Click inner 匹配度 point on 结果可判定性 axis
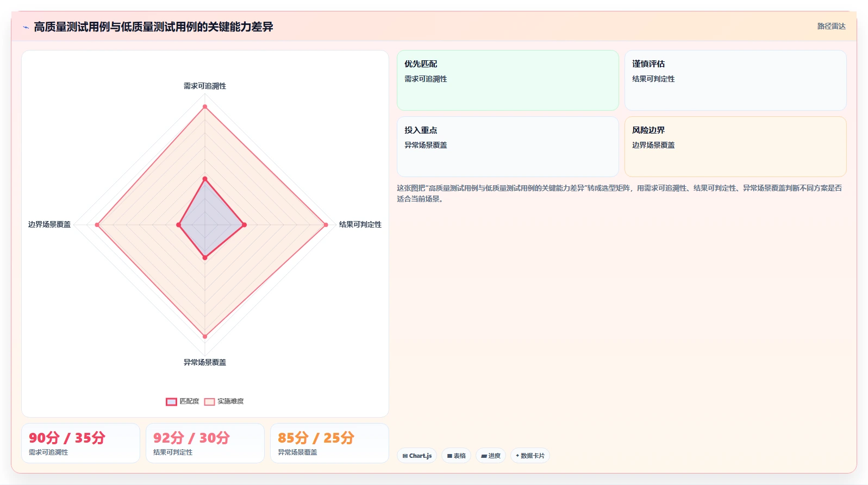The image size is (868, 485). tap(244, 224)
